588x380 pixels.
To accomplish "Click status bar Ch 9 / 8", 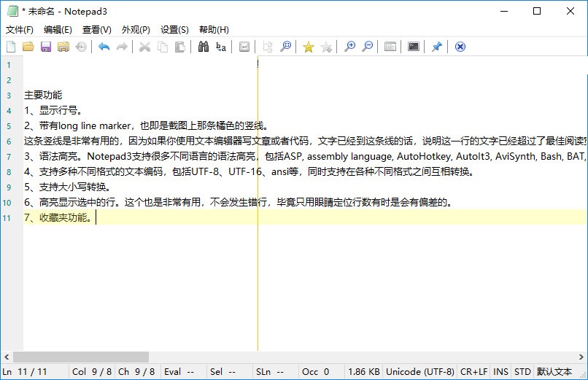I will pyautogui.click(x=136, y=372).
